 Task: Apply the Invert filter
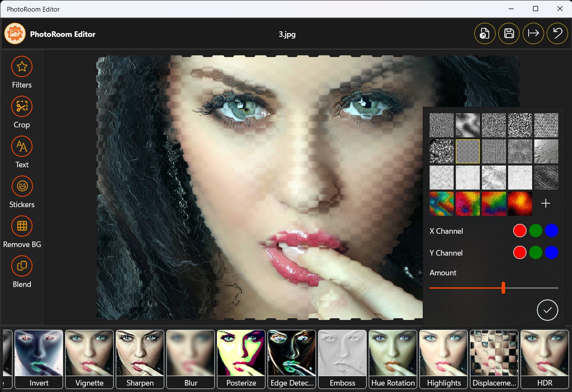pos(39,359)
